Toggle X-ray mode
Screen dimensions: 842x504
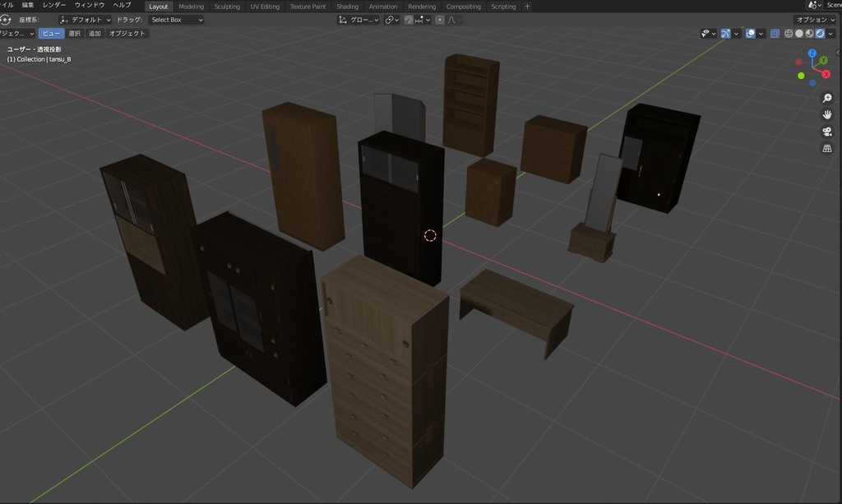[x=775, y=33]
